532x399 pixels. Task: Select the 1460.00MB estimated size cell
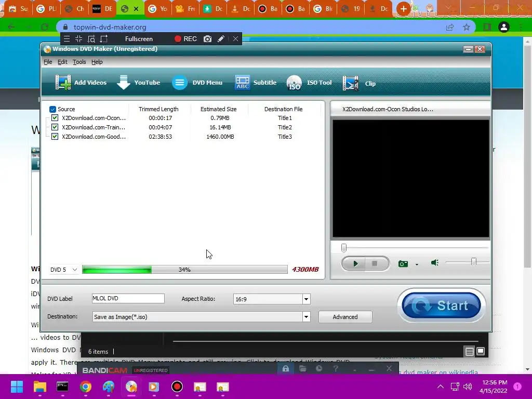[220, 137]
